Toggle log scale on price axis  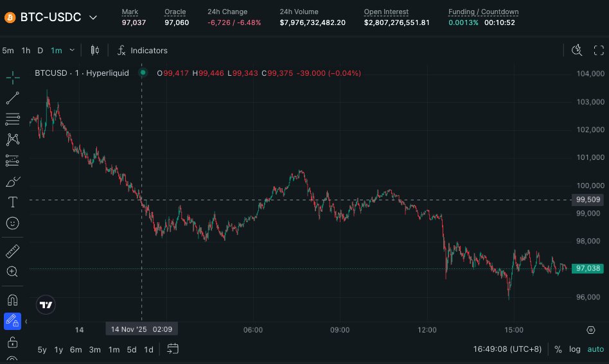[x=574, y=349]
